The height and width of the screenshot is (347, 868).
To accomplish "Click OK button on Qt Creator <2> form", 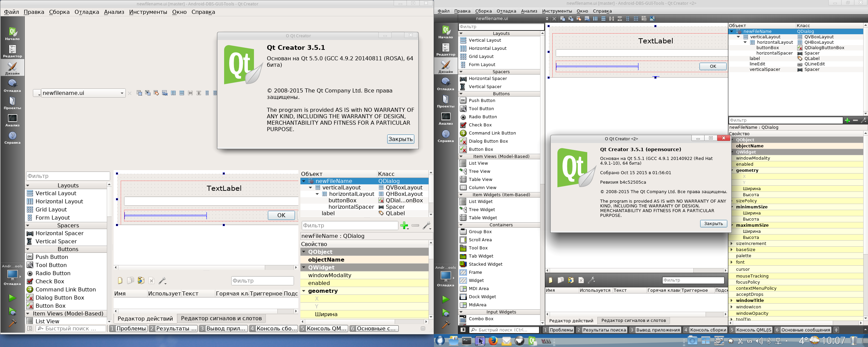I will click(713, 66).
